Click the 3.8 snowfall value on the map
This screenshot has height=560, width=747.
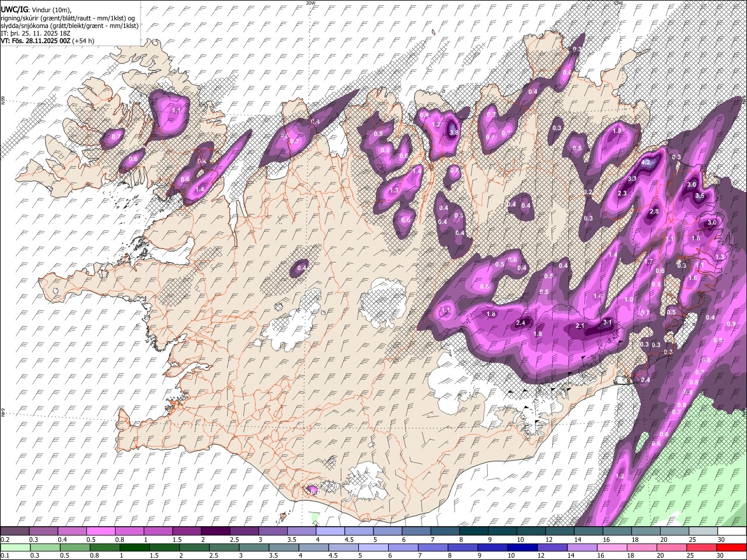click(454, 133)
